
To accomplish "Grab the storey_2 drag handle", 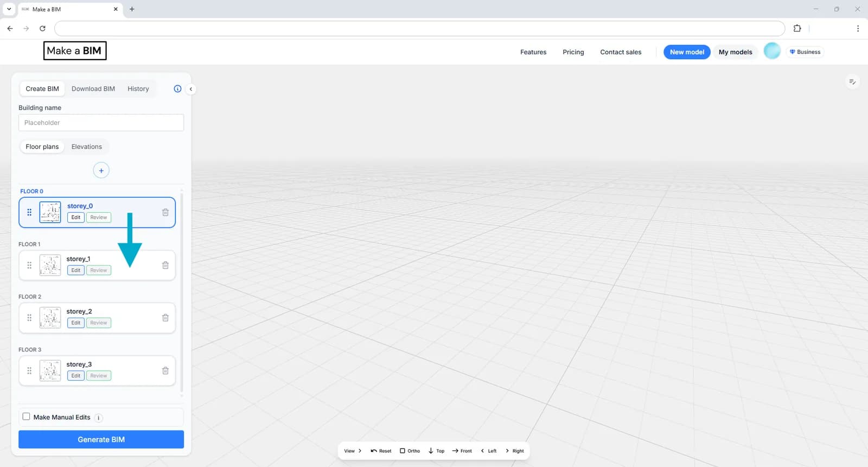I will point(29,318).
